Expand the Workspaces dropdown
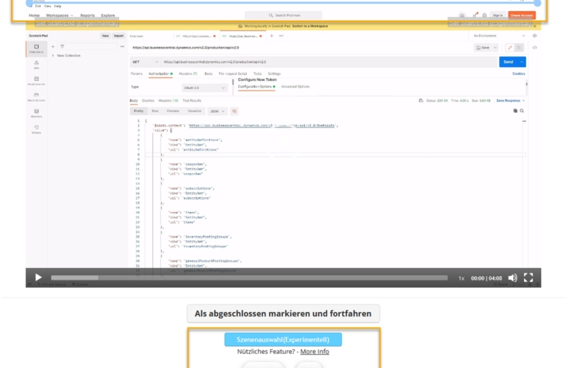This screenshot has width=588, height=368. coord(60,15)
